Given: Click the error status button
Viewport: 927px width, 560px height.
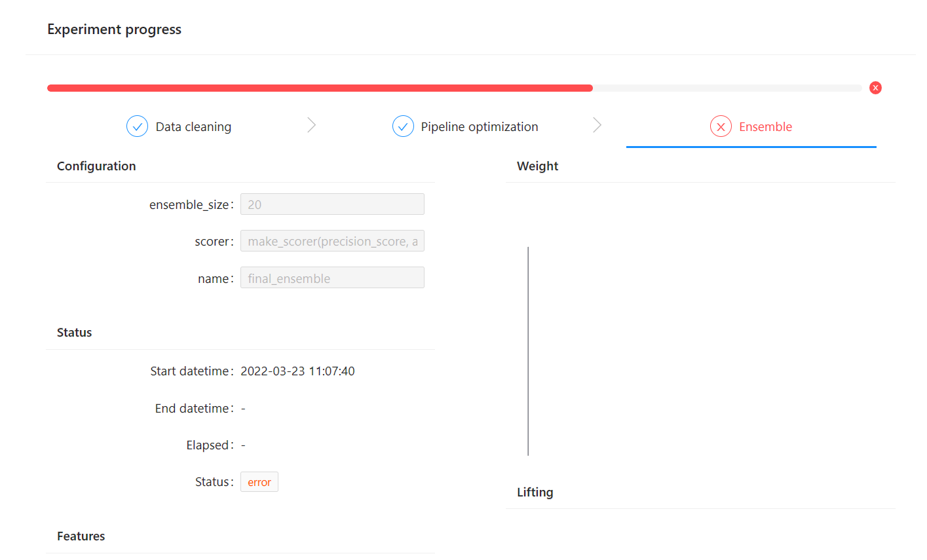Looking at the screenshot, I should tap(259, 481).
